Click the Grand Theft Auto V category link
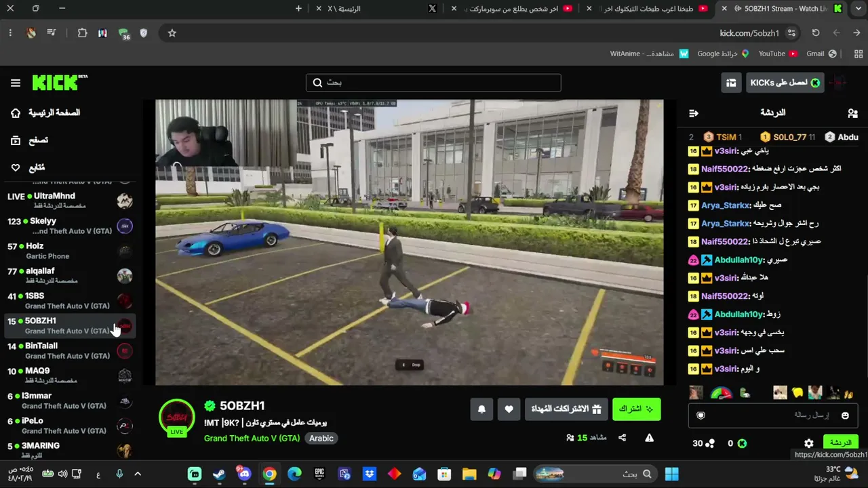This screenshot has height=488, width=868. click(x=252, y=439)
